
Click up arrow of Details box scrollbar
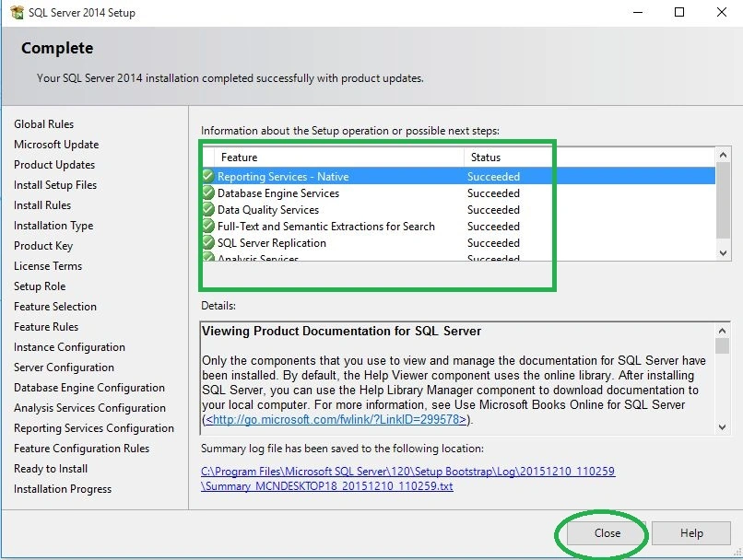722,331
